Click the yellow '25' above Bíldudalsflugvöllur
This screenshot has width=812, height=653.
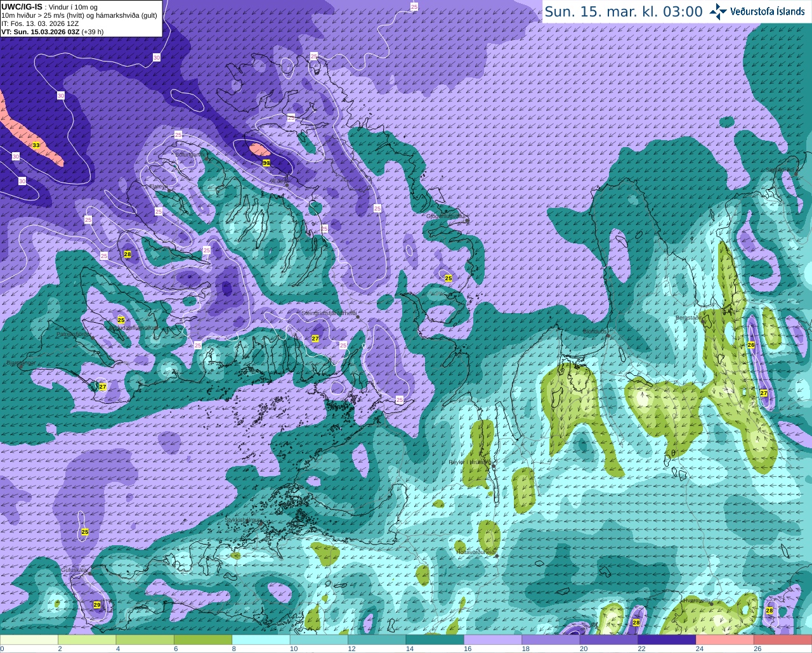click(121, 320)
